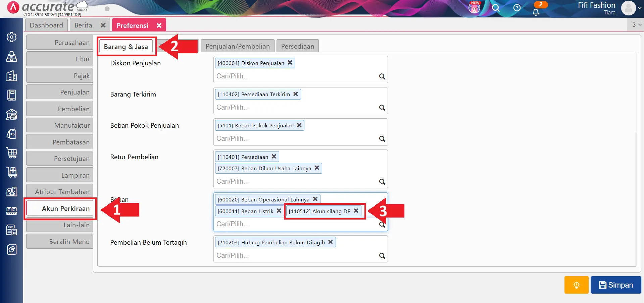Expand the open tabs count dropdown
This screenshot has width=644, height=303.
(636, 24)
